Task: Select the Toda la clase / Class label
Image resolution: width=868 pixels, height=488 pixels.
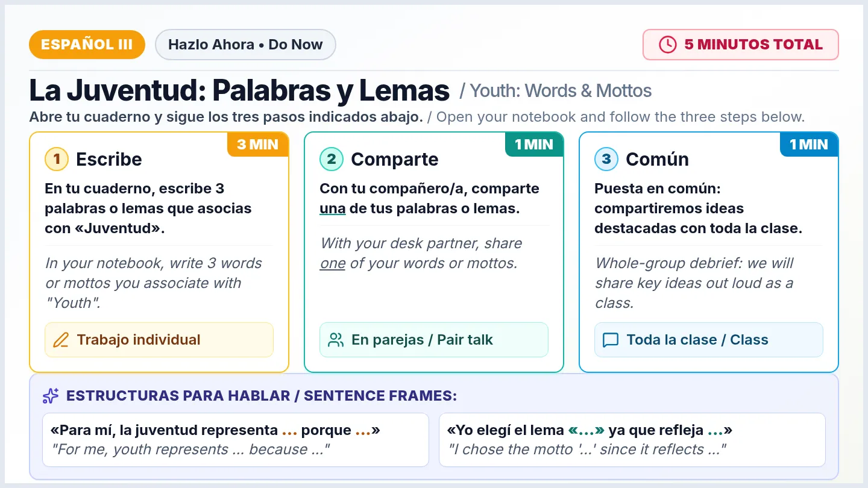Action: (709, 340)
